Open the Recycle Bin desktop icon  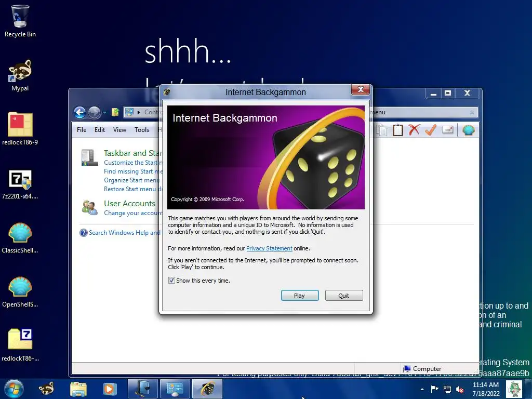point(20,21)
